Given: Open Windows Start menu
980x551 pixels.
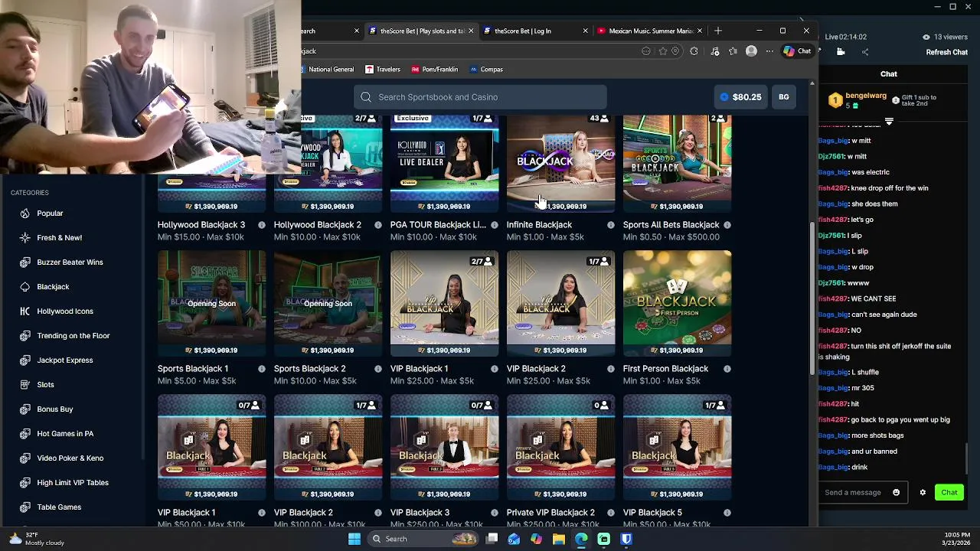Looking at the screenshot, I should pyautogui.click(x=354, y=539).
